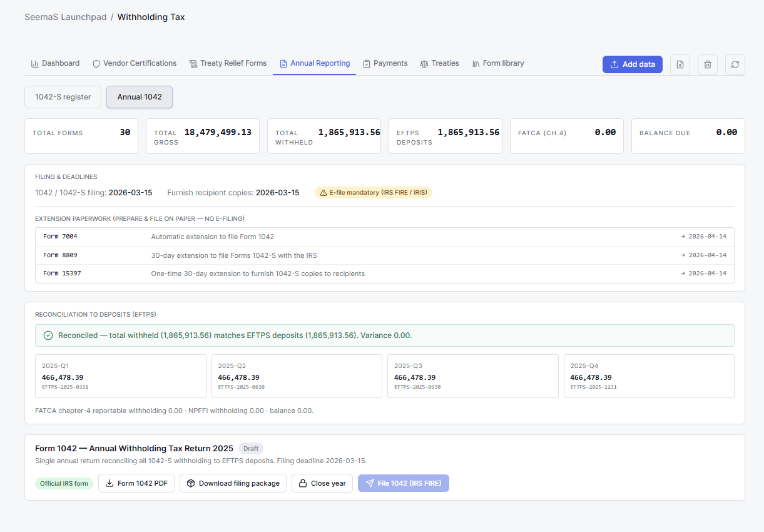Select the Form 7004 extension row
Viewport: 764px width, 532px height.
click(385, 237)
